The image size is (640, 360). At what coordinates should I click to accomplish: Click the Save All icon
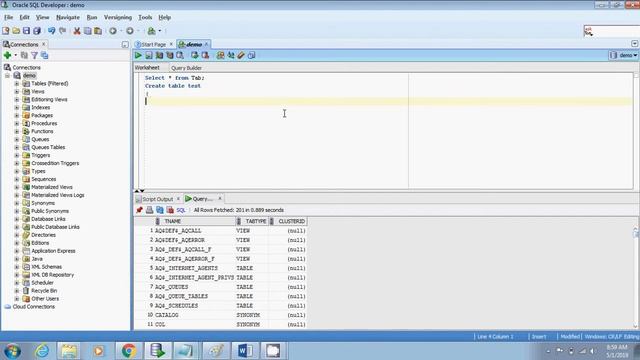tap(37, 31)
